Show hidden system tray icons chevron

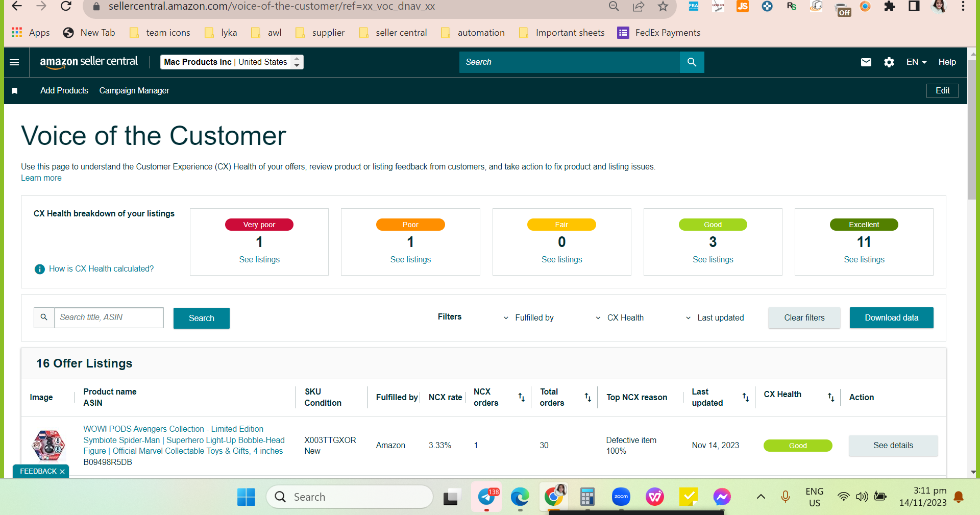(x=761, y=497)
